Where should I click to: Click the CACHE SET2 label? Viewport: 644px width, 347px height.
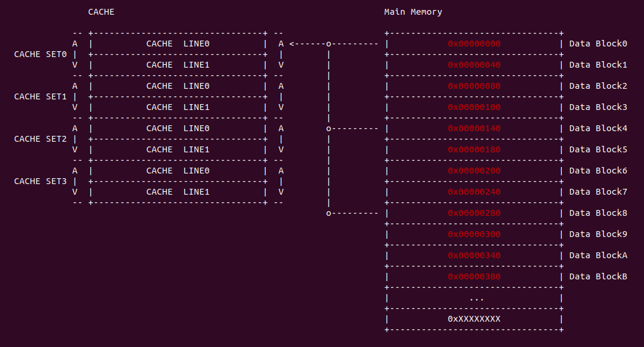pos(40,139)
